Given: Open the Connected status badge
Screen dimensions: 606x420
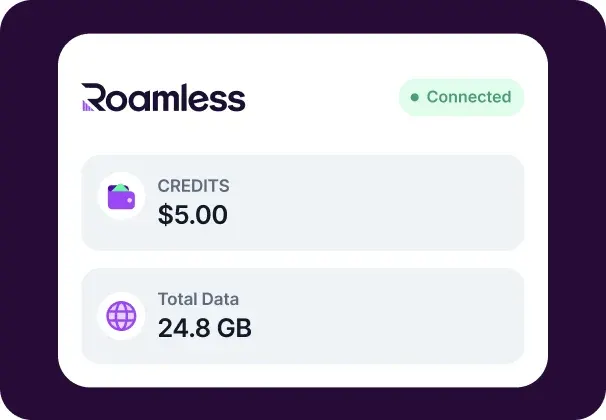Looking at the screenshot, I should point(461,97).
